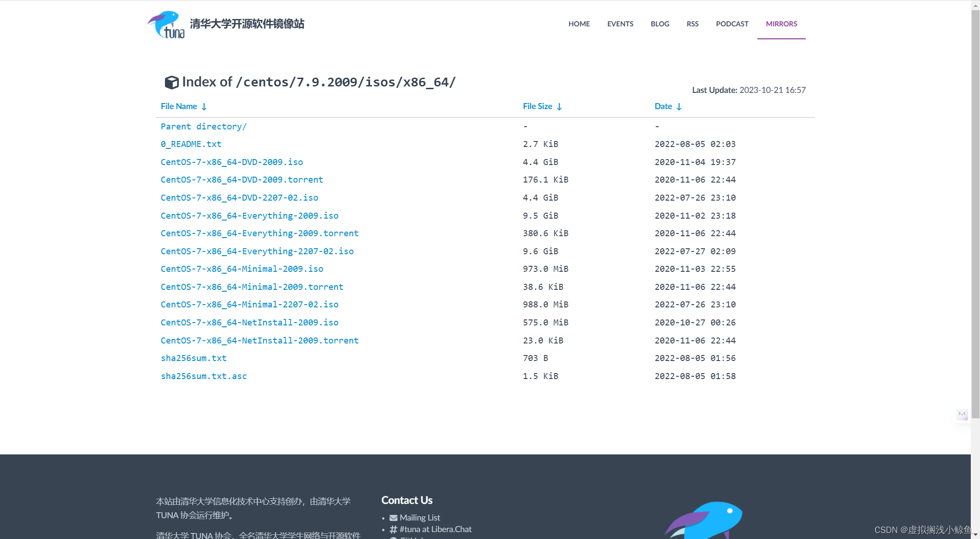The width and height of the screenshot is (980, 539).
Task: Open the Mailing List contact link
Action: pyautogui.click(x=420, y=518)
